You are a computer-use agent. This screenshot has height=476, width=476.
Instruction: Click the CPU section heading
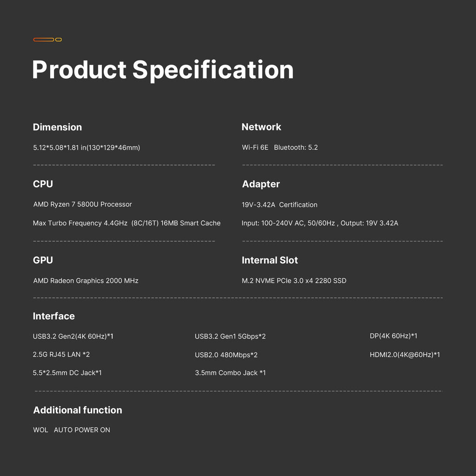(43, 184)
